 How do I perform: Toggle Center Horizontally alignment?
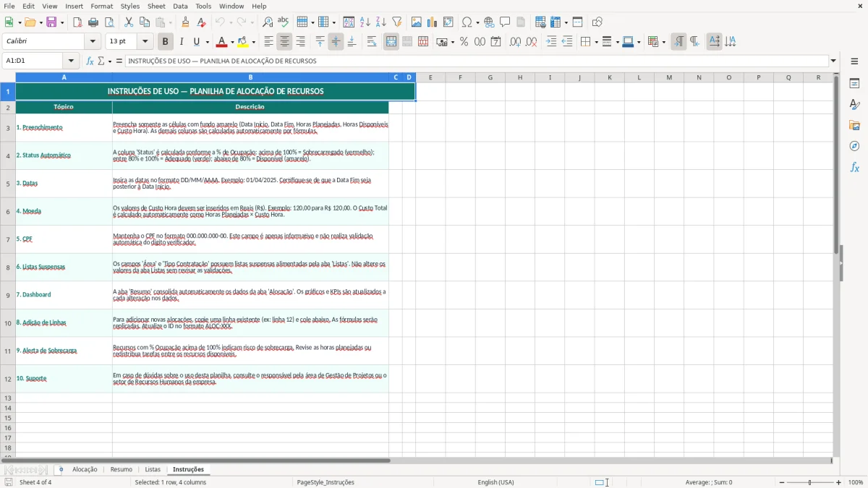pos(284,42)
